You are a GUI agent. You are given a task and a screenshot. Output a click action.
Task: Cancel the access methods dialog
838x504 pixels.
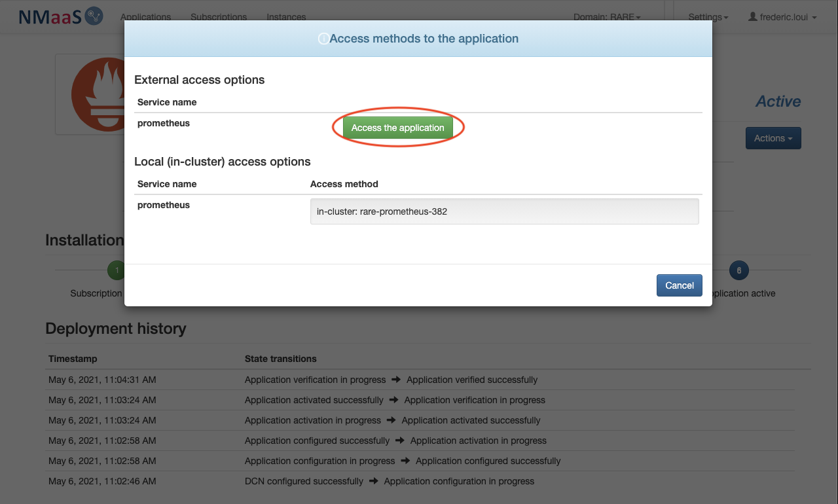[680, 285]
